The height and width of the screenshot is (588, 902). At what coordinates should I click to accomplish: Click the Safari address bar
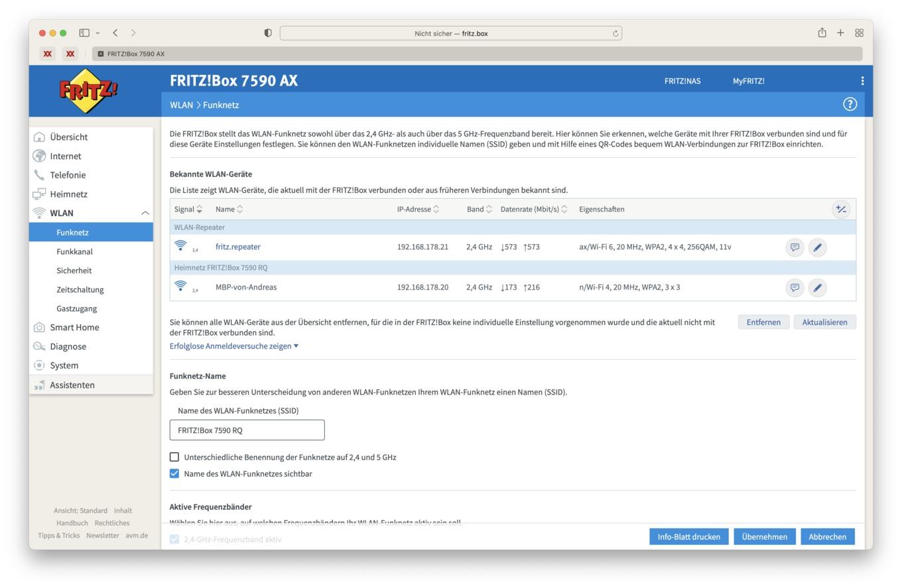[x=451, y=33]
